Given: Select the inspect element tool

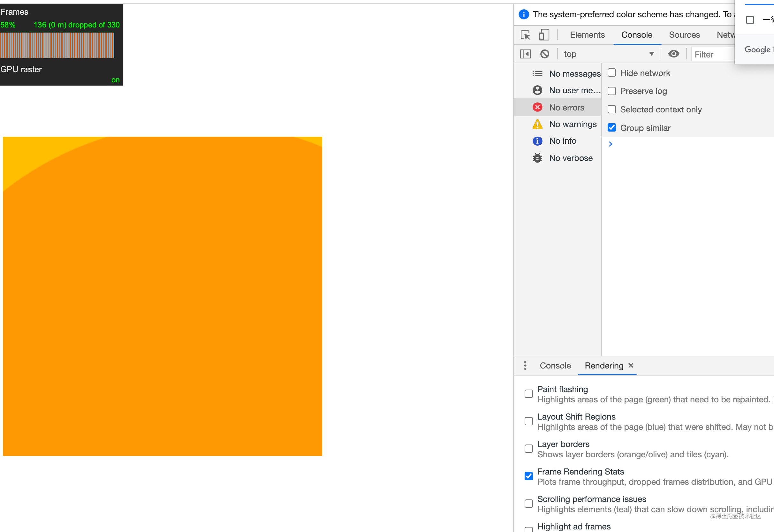Looking at the screenshot, I should pos(525,35).
